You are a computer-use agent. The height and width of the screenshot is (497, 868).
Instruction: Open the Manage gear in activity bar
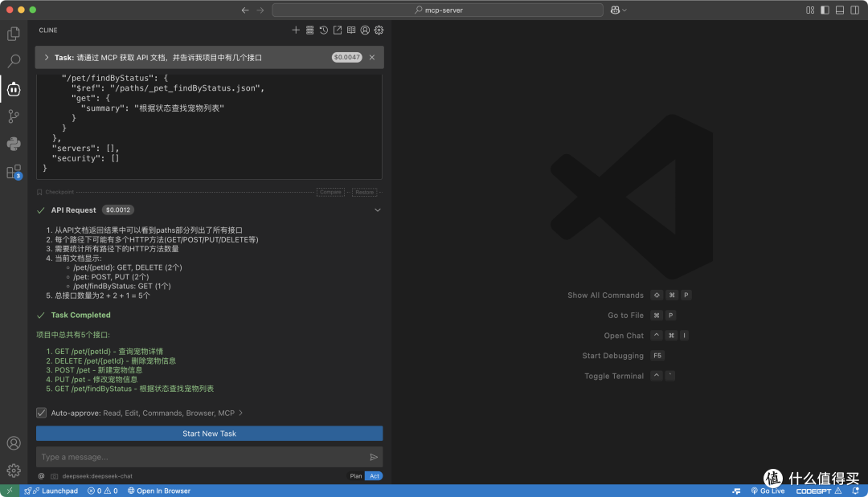[14, 471]
